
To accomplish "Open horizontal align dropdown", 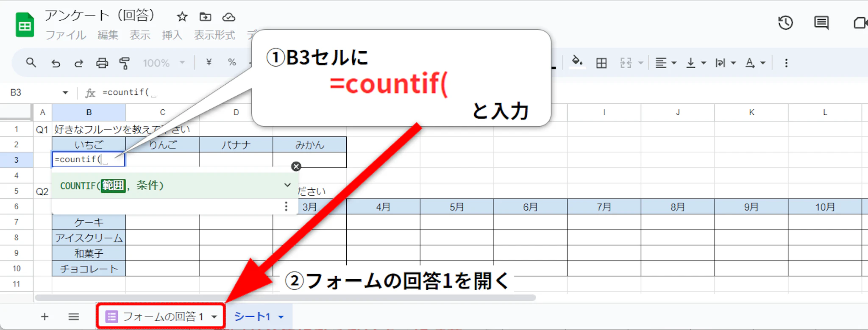I will click(x=665, y=63).
